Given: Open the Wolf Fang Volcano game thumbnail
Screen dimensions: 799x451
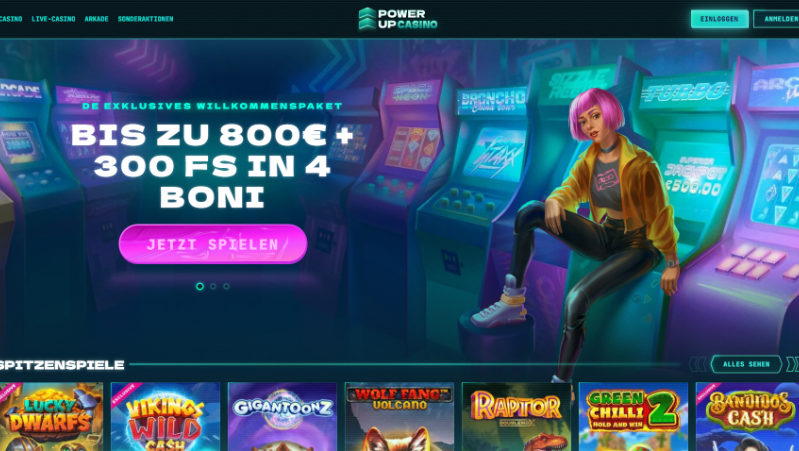Looking at the screenshot, I should pyautogui.click(x=400, y=417).
